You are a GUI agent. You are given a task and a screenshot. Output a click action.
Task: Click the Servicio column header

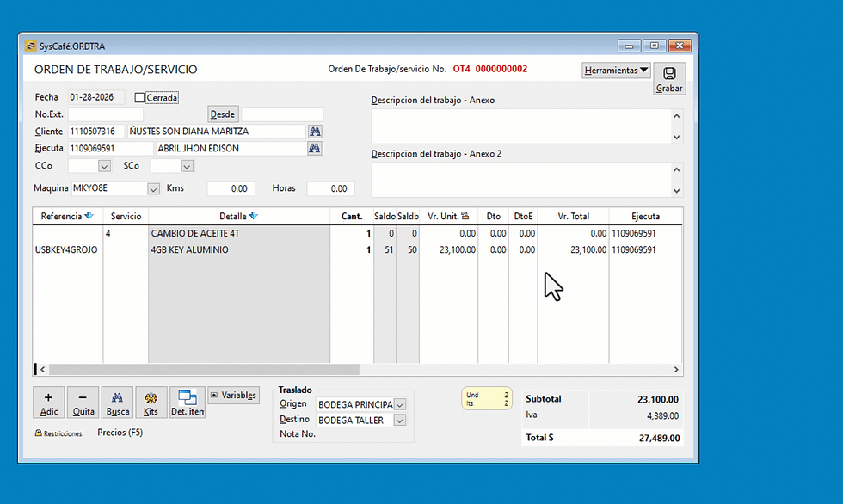126,216
